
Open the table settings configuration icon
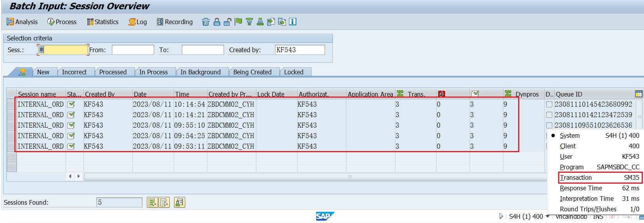[639, 94]
